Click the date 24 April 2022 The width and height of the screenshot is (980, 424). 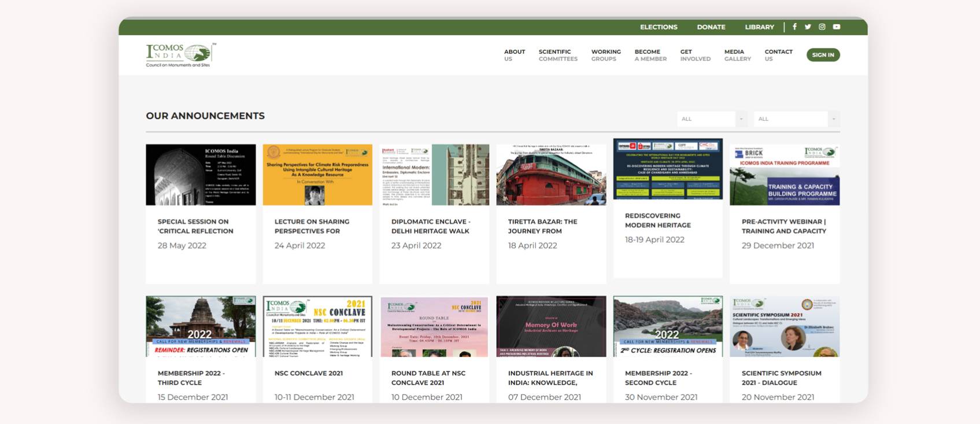(x=299, y=245)
